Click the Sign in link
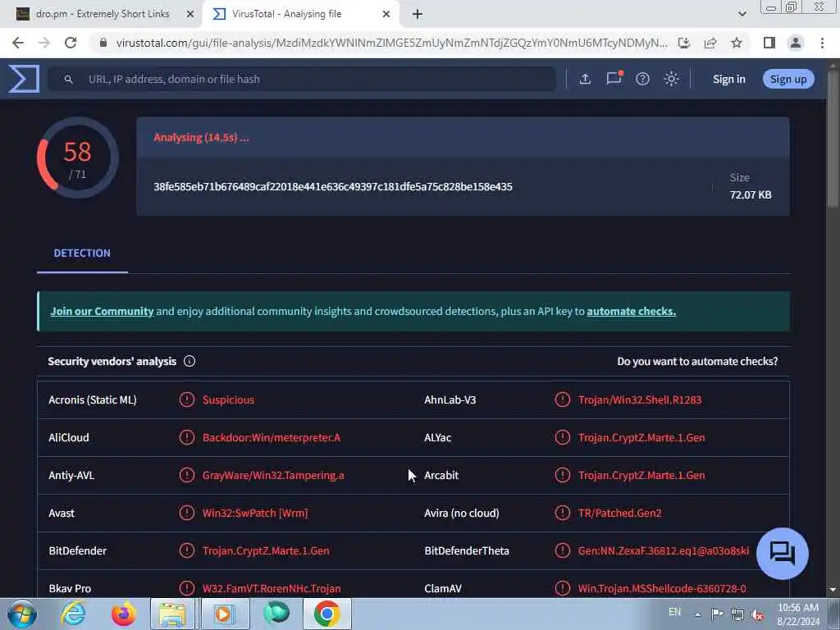The image size is (840, 630). [x=729, y=80]
